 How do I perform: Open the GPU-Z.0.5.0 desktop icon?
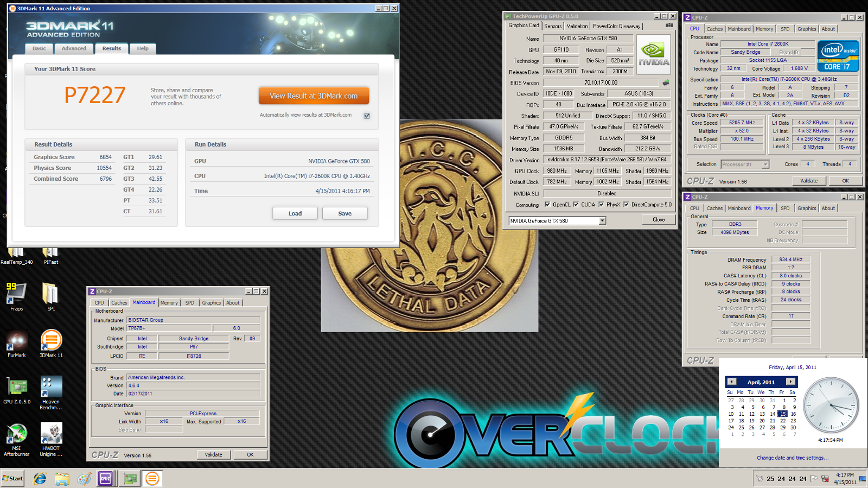[17, 390]
